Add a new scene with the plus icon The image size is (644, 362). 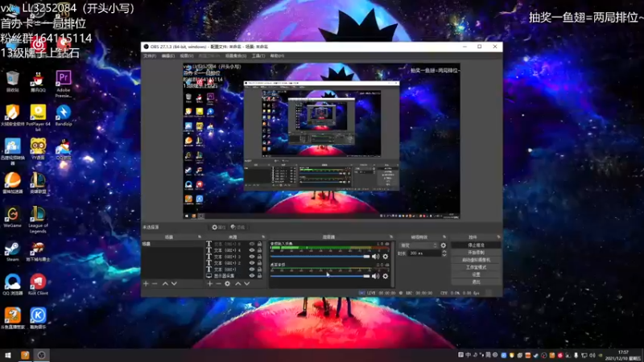146,284
